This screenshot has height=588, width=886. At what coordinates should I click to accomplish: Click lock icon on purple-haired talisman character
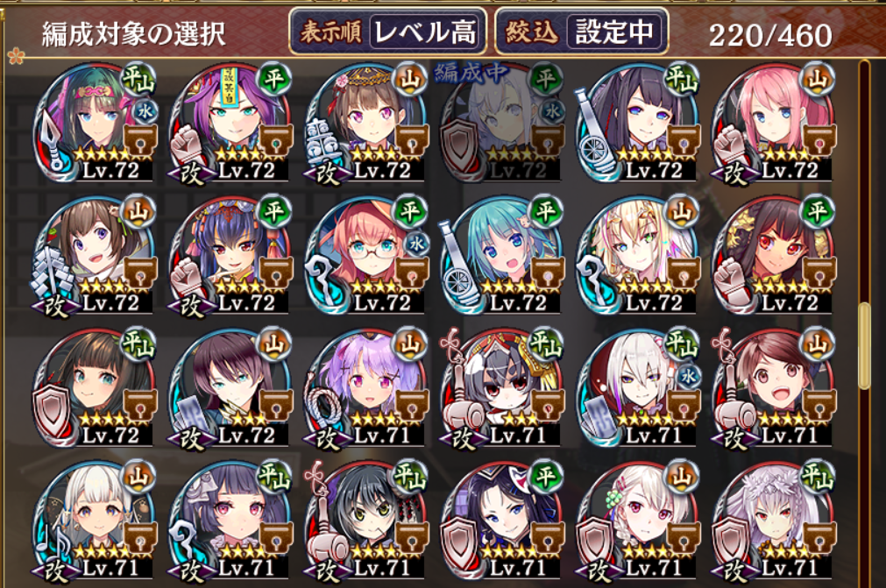[275, 141]
